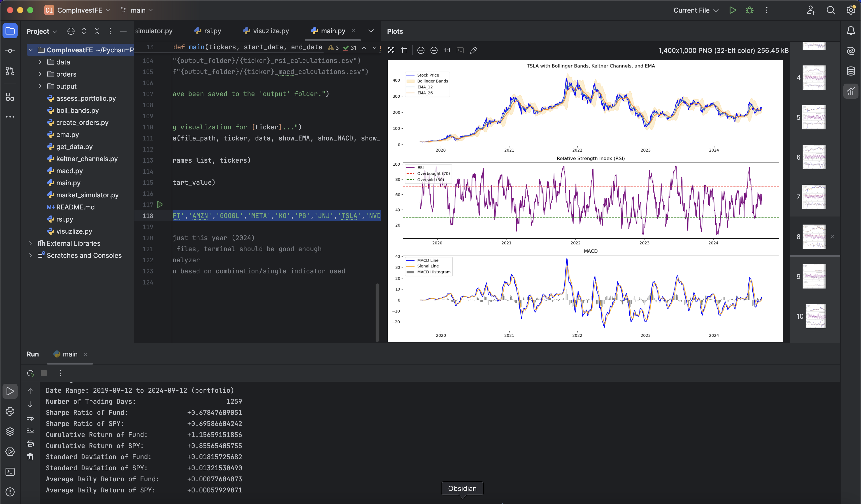Collapse the CompInvestFE root folder
Image resolution: width=861 pixels, height=504 pixels.
pyautogui.click(x=30, y=50)
